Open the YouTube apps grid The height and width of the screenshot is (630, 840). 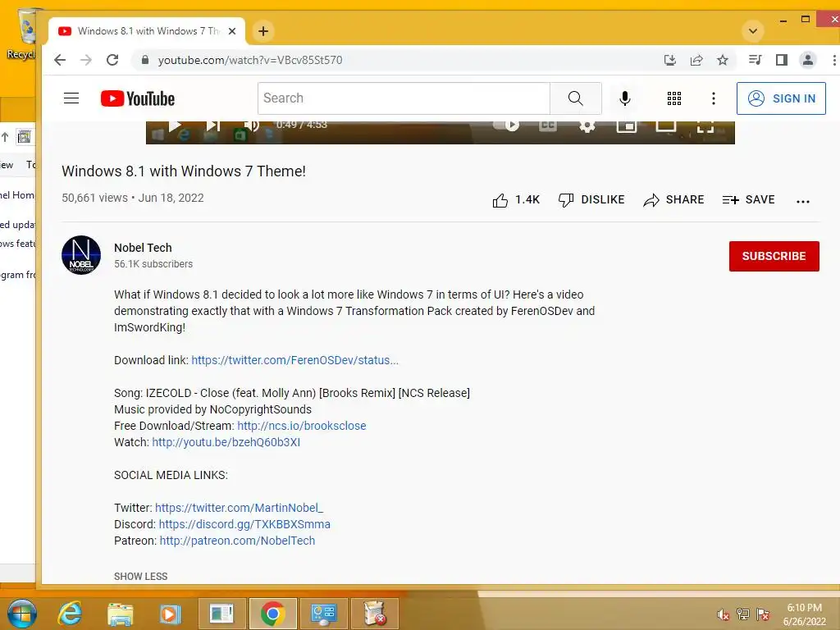click(674, 98)
